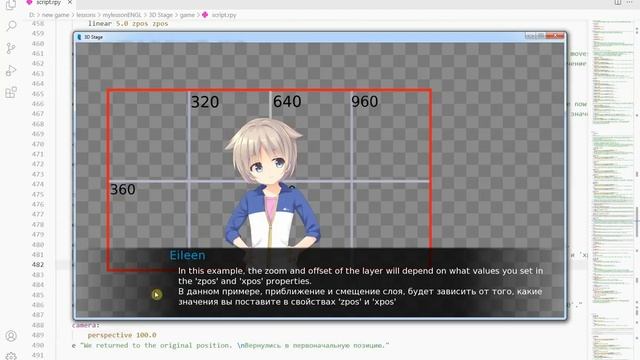Open the Search view in the activity bar
This screenshot has height=360, width=640.
pos(11,26)
